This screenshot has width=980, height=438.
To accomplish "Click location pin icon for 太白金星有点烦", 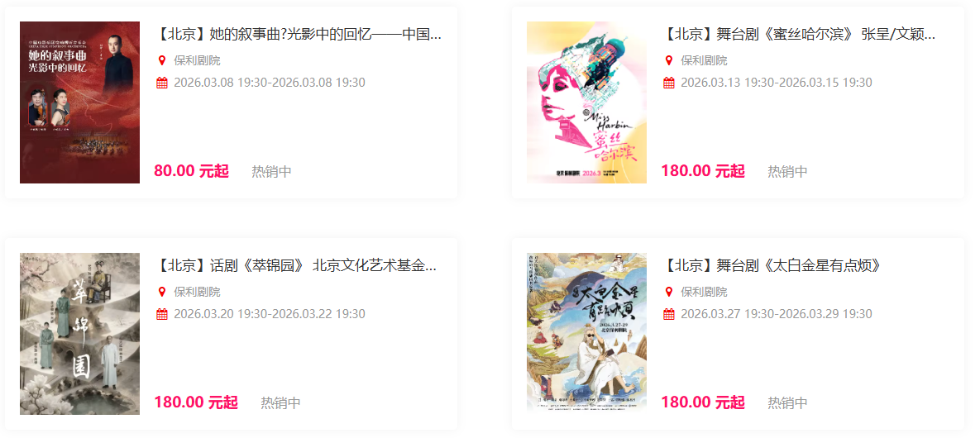I will pos(669,292).
